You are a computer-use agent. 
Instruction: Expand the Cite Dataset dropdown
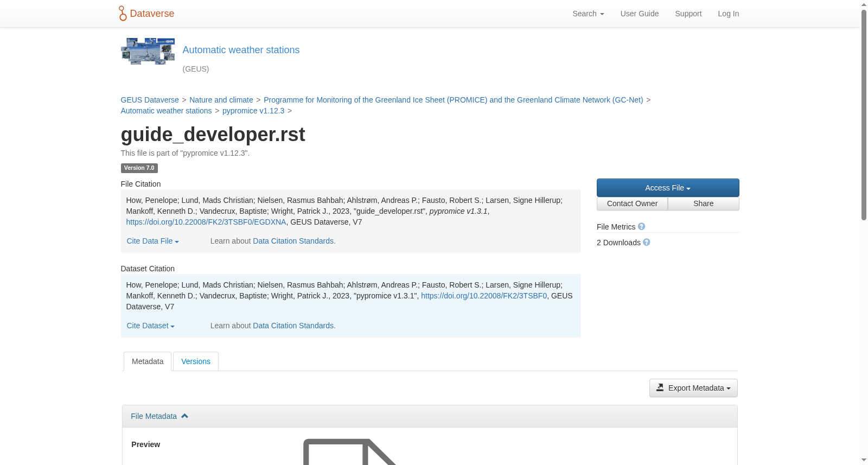(x=150, y=326)
